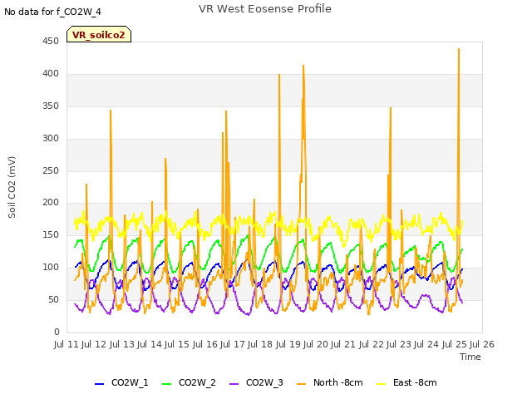Click the Jul 20 x-axis date label
532x399 pixels.
(x=316, y=344)
